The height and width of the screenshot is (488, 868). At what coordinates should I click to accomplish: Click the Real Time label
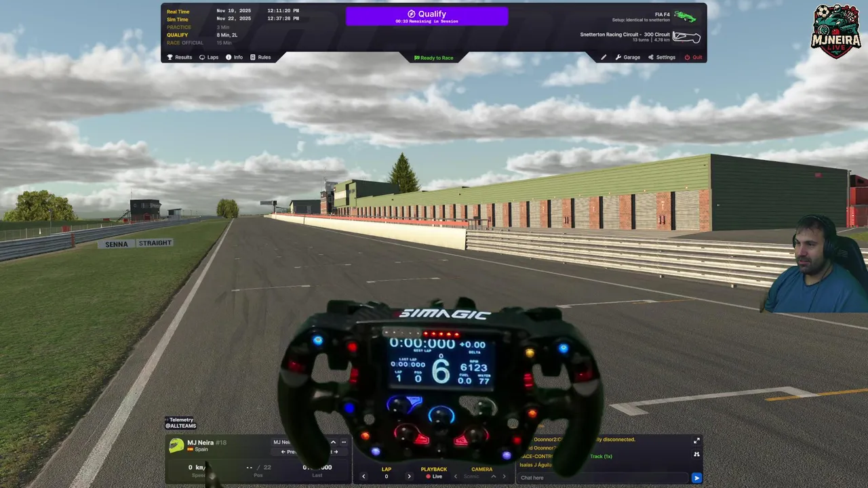tap(178, 12)
